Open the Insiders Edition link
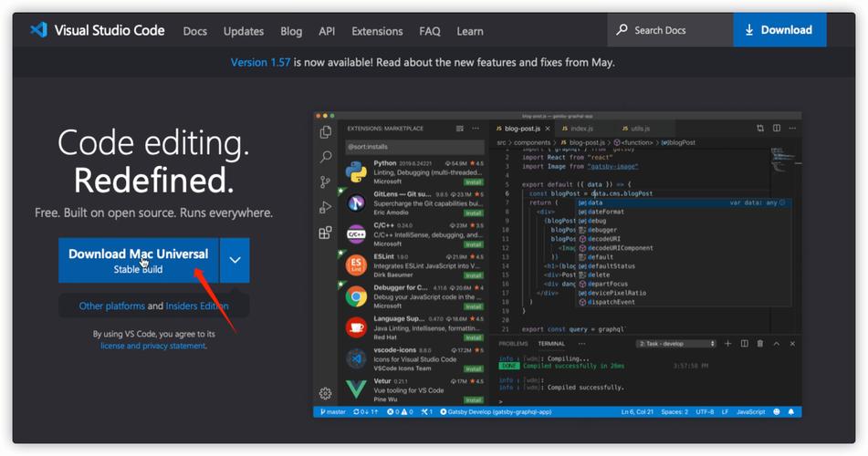The height and width of the screenshot is (456, 868). [197, 306]
